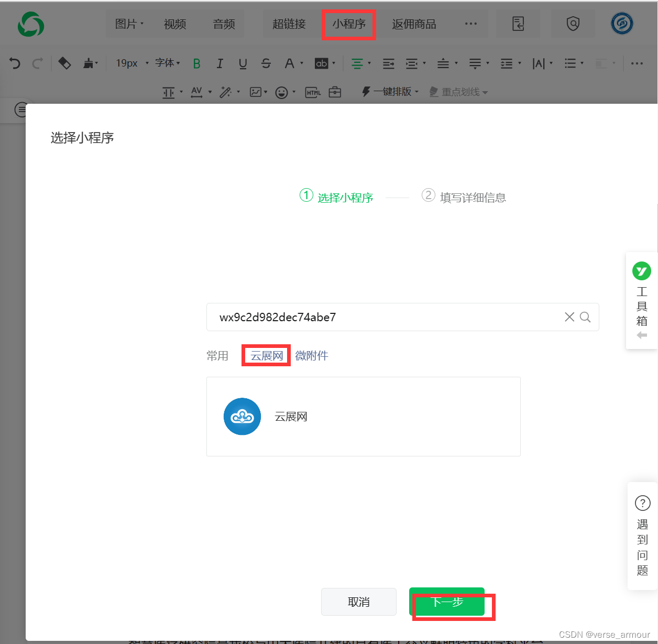Click the bulleted list icon
This screenshot has width=658, height=644.
[x=574, y=63]
